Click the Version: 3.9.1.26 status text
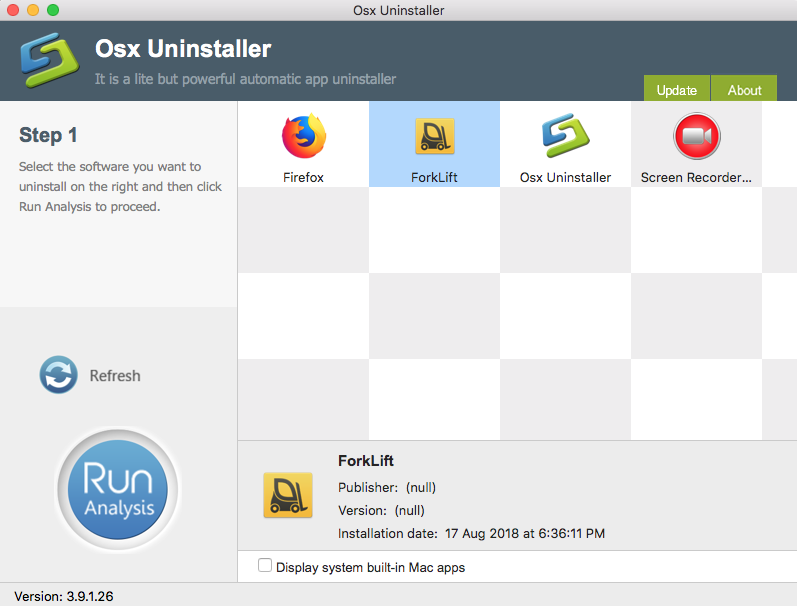Image resolution: width=797 pixels, height=606 pixels. [64, 596]
